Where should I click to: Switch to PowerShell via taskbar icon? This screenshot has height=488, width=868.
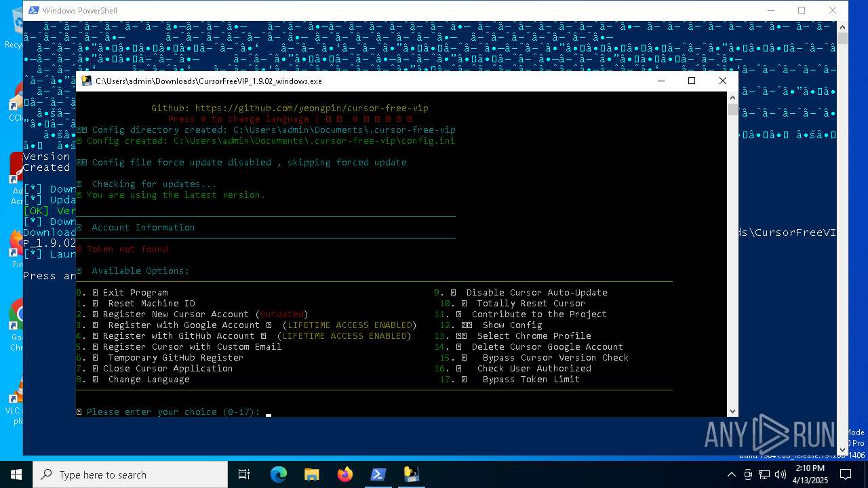coord(378,474)
